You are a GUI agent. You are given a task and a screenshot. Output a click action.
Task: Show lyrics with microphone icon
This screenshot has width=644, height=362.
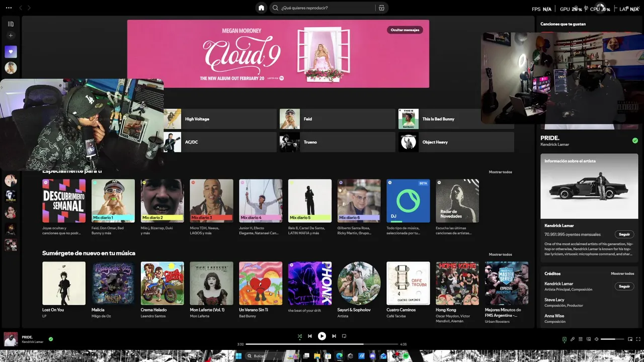573,339
